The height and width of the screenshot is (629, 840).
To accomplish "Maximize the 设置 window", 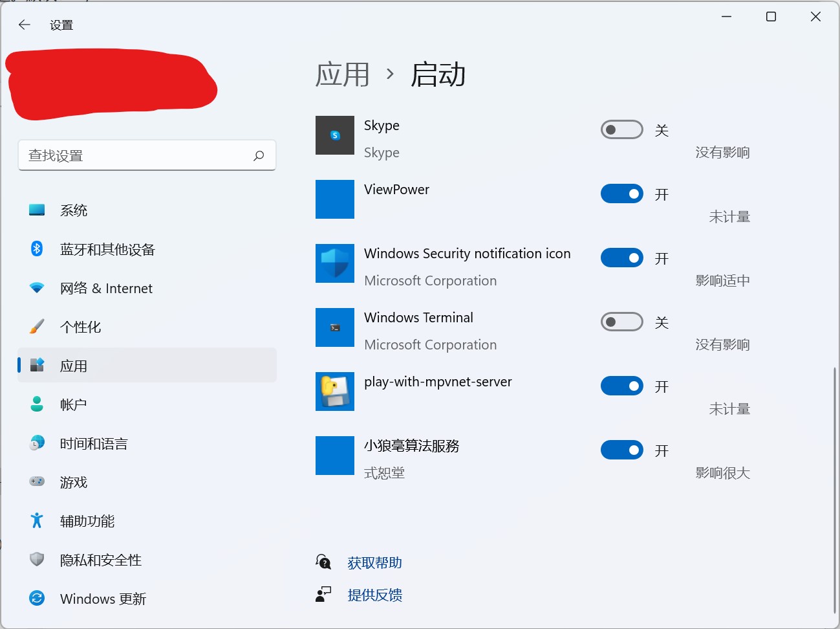I will point(771,17).
